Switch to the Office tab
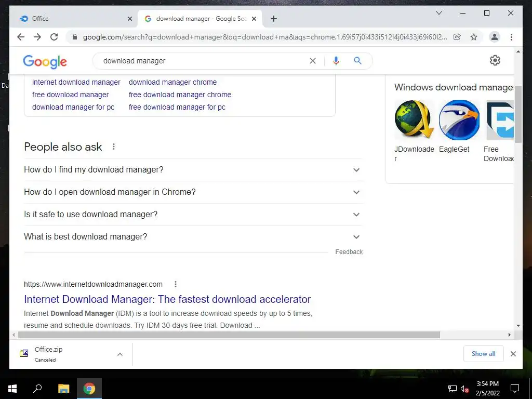Screen dimensions: 532x399 coord(73,19)
